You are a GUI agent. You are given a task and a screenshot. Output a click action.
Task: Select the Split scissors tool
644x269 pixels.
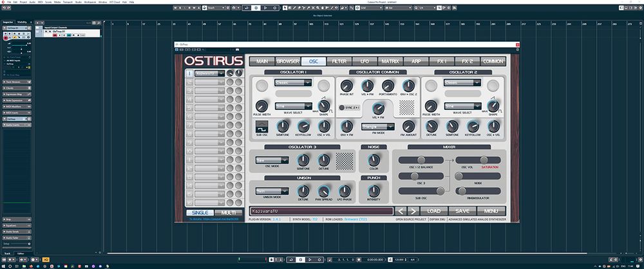pyautogui.click(x=304, y=8)
